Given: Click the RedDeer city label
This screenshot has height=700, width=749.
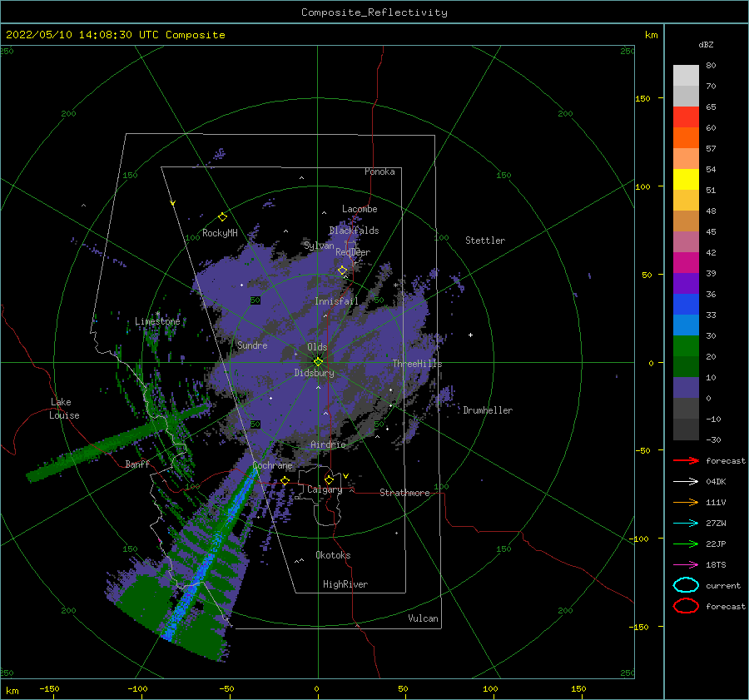Looking at the screenshot, I should [353, 252].
